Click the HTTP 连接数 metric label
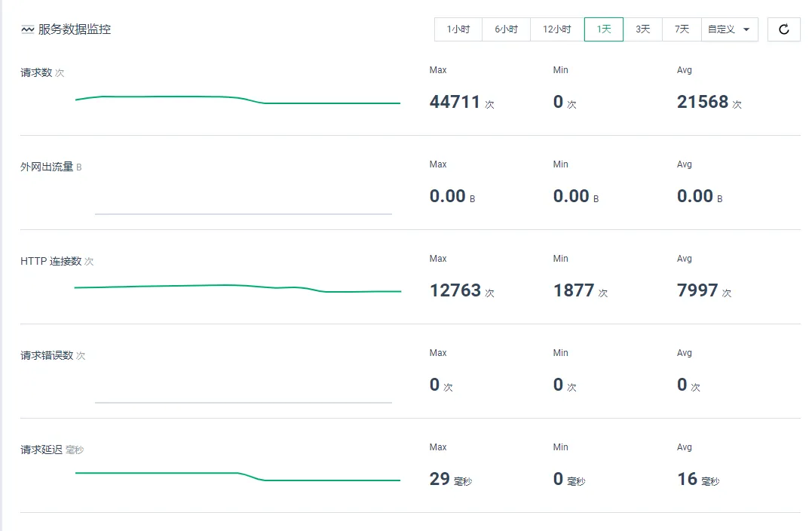This screenshot has height=531, width=812. click(x=51, y=261)
